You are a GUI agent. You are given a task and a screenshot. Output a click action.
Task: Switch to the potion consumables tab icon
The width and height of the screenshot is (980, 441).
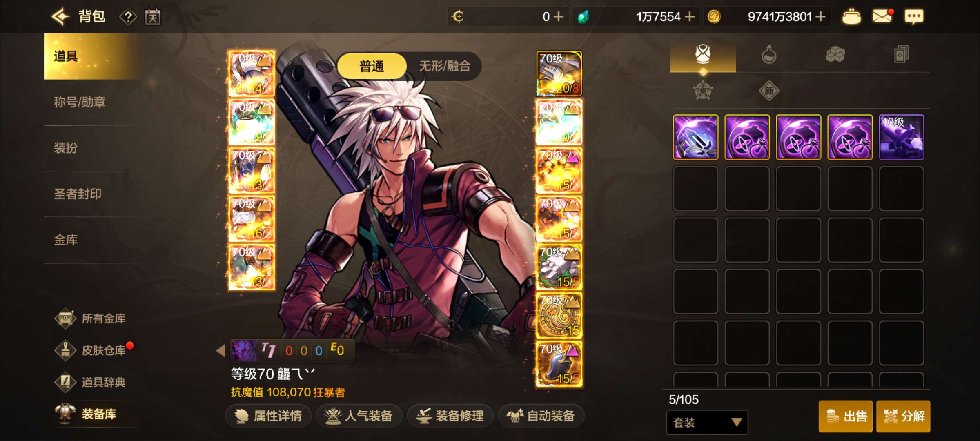[768, 54]
